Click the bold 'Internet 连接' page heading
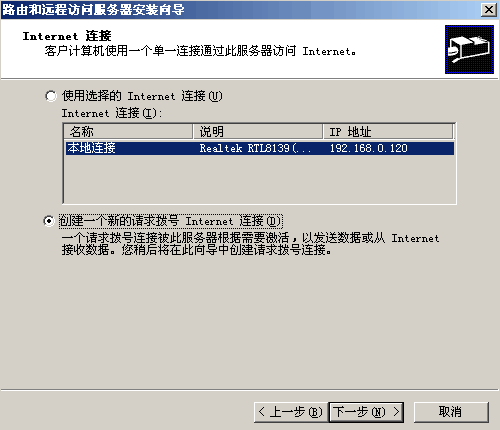Screen dimensions: 500x430 (67, 36)
